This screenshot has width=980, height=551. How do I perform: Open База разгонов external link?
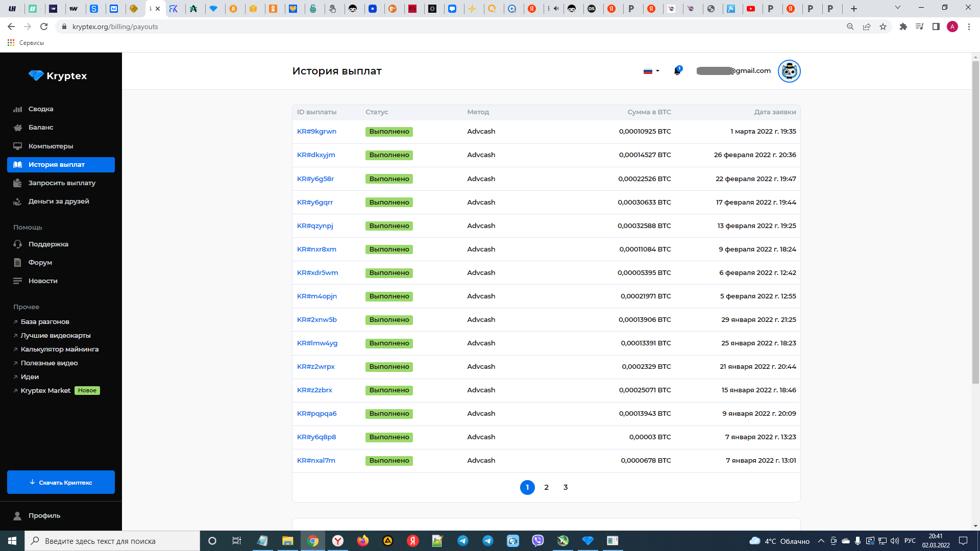tap(45, 321)
